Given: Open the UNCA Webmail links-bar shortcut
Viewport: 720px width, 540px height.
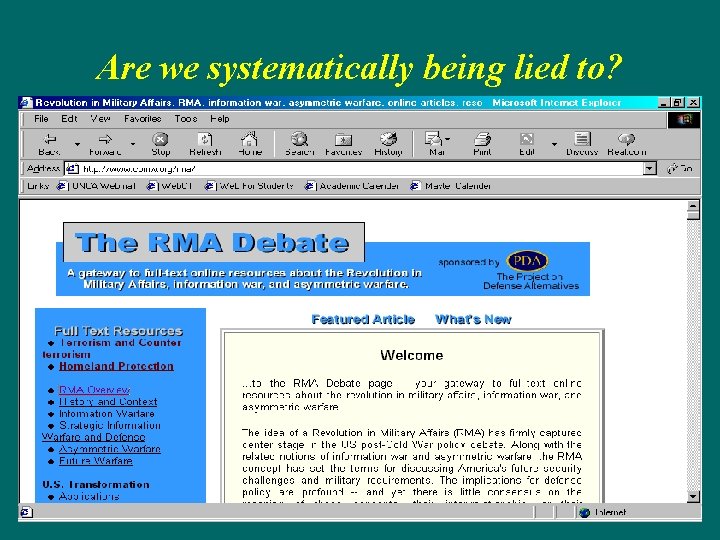Looking at the screenshot, I should [96, 186].
